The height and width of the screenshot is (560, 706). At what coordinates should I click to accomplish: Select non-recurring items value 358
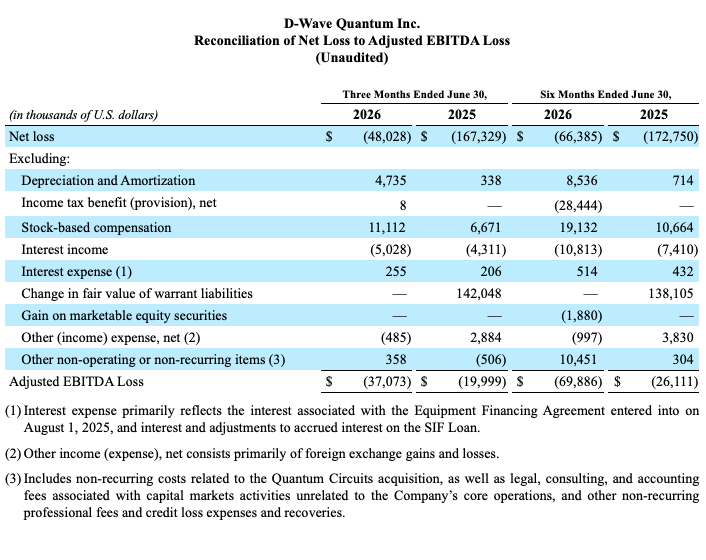(396, 360)
